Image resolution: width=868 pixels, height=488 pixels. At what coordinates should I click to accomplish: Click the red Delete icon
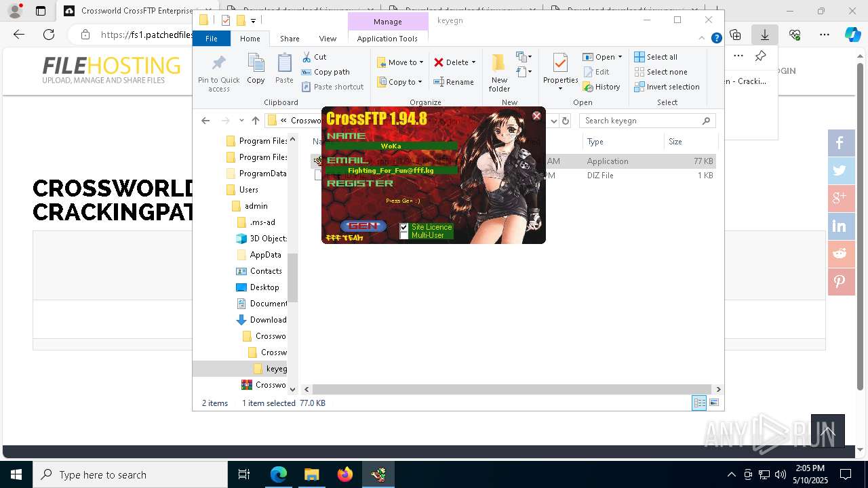click(x=439, y=62)
